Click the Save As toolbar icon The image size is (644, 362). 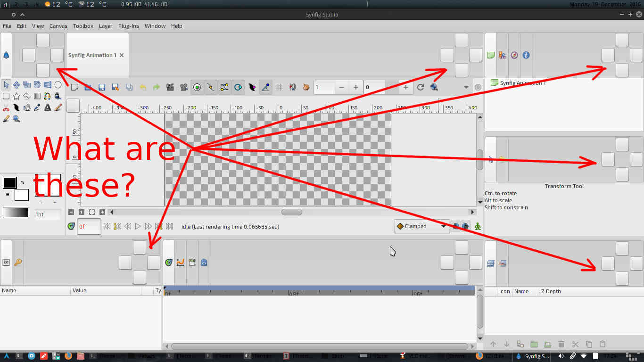point(116,87)
